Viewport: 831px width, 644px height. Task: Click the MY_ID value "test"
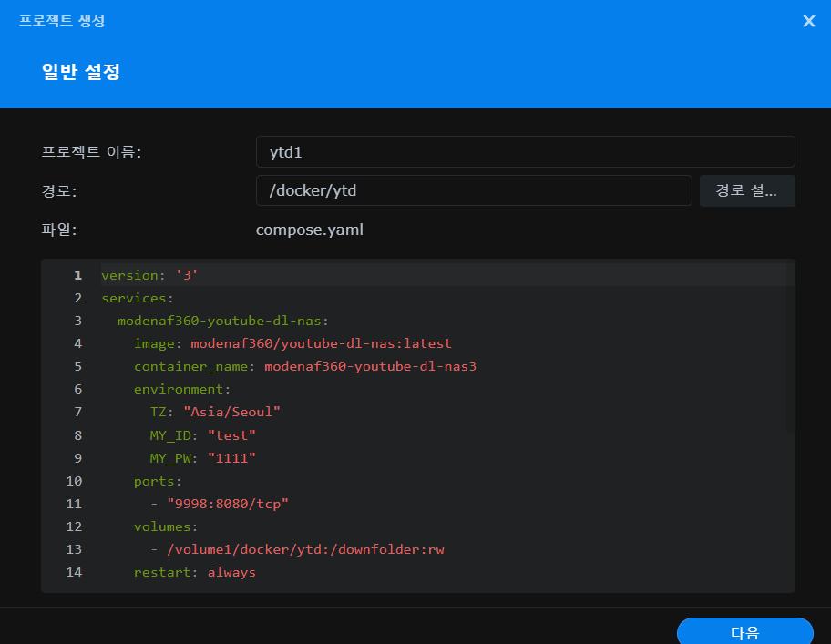(231, 435)
